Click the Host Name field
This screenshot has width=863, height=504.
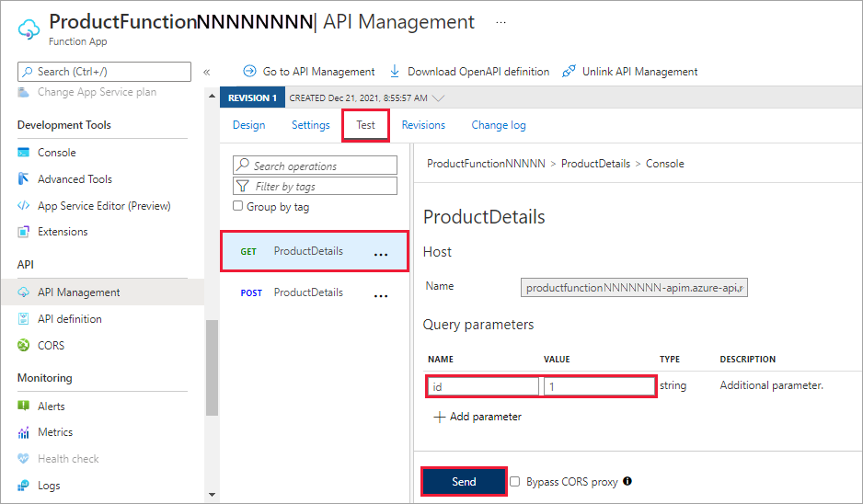pos(634,287)
